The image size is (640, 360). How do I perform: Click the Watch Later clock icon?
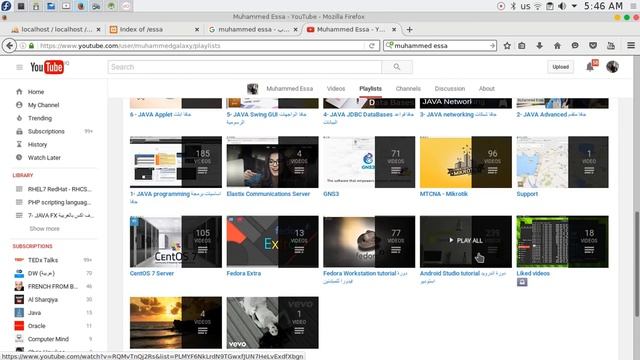coord(19,157)
